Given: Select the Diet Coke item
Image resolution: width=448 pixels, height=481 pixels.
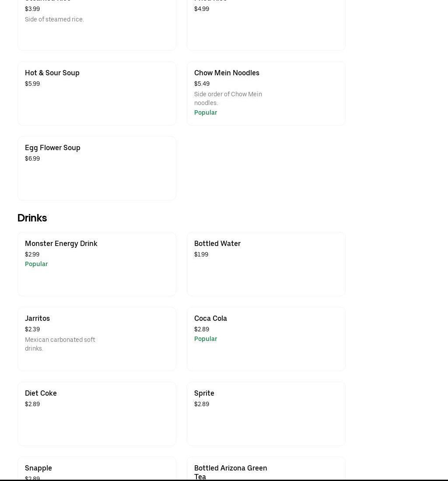Looking at the screenshot, I should tap(41, 393).
